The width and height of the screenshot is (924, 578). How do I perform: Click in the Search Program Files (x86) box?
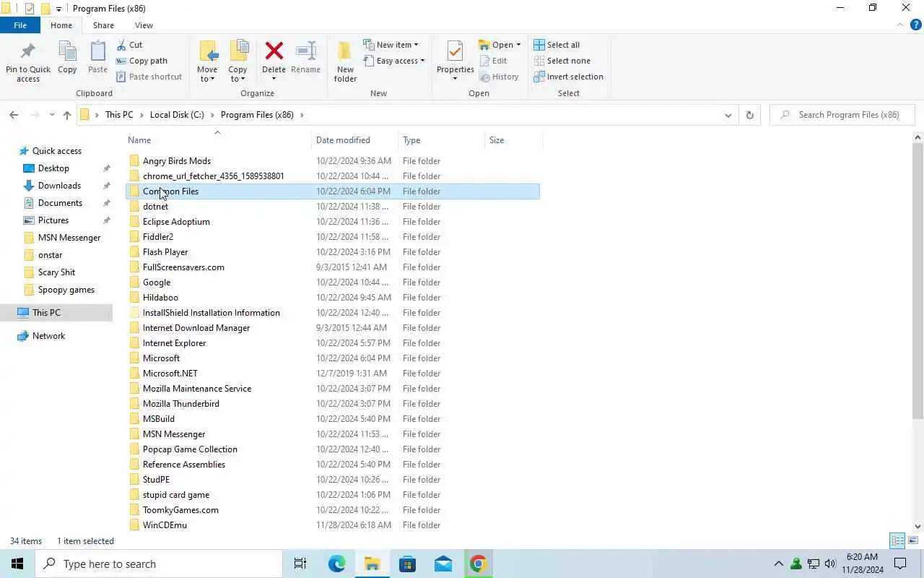[842, 115]
